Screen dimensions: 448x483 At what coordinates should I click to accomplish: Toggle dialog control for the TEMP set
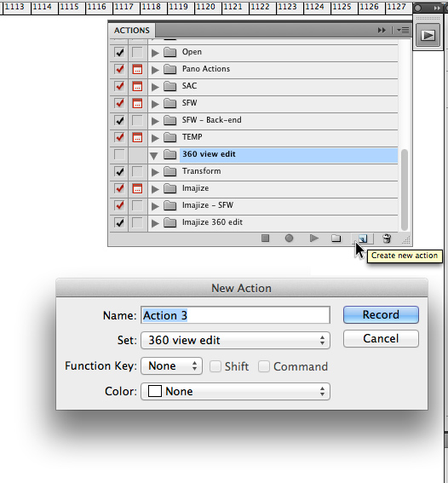[137, 137]
